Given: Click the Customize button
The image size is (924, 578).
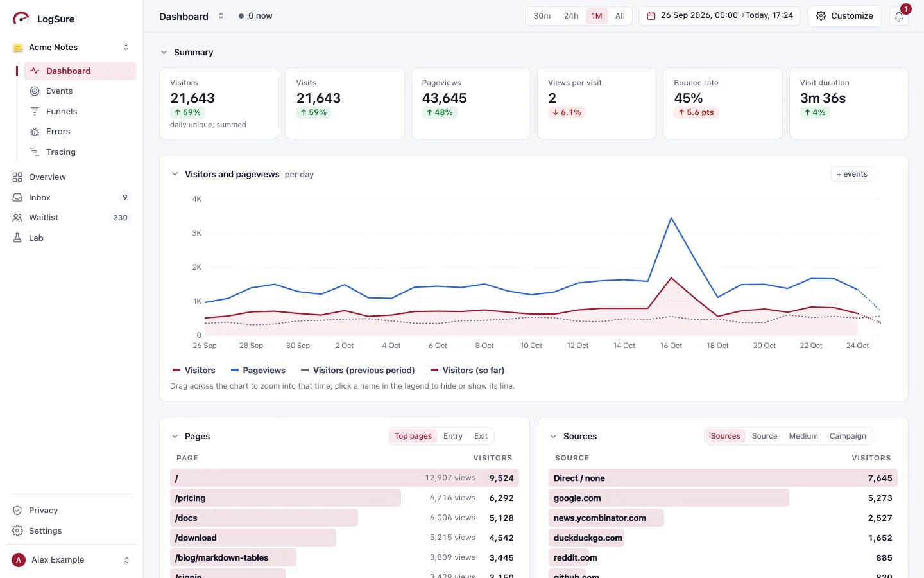Looking at the screenshot, I should click(x=844, y=16).
